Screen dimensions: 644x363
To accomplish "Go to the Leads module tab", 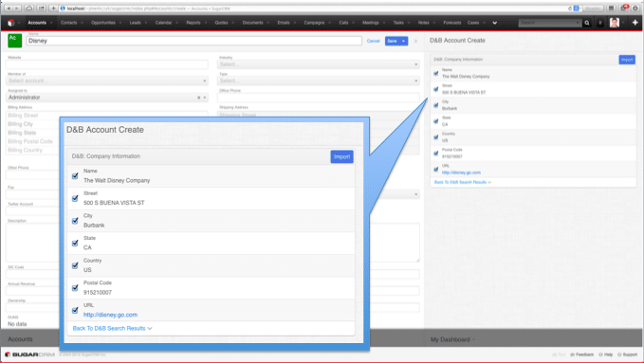I will (x=135, y=23).
